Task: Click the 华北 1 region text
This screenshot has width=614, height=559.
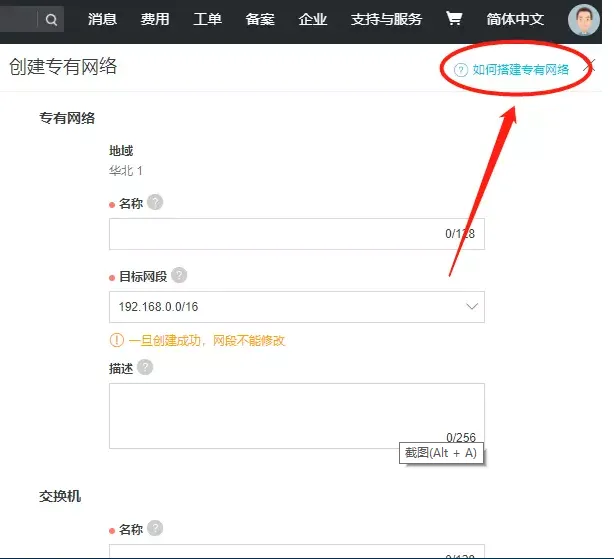Action: (x=126, y=171)
